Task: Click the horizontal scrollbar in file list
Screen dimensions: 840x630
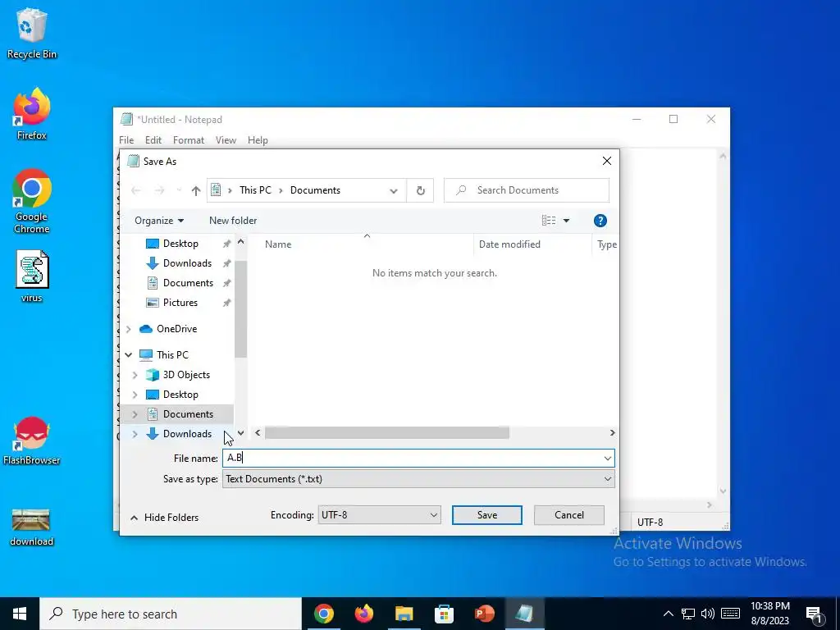Action: coord(387,433)
